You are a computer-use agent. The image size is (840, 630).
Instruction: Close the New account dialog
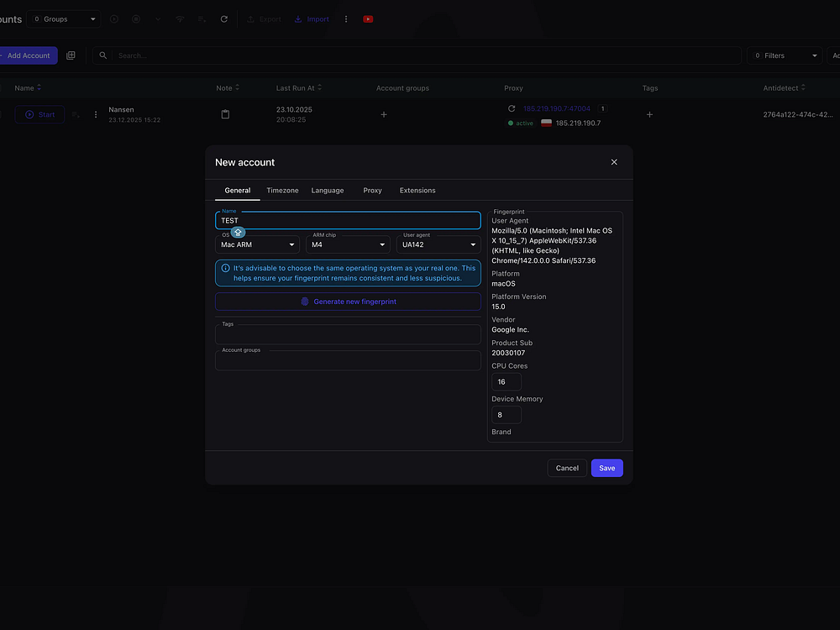tap(614, 162)
